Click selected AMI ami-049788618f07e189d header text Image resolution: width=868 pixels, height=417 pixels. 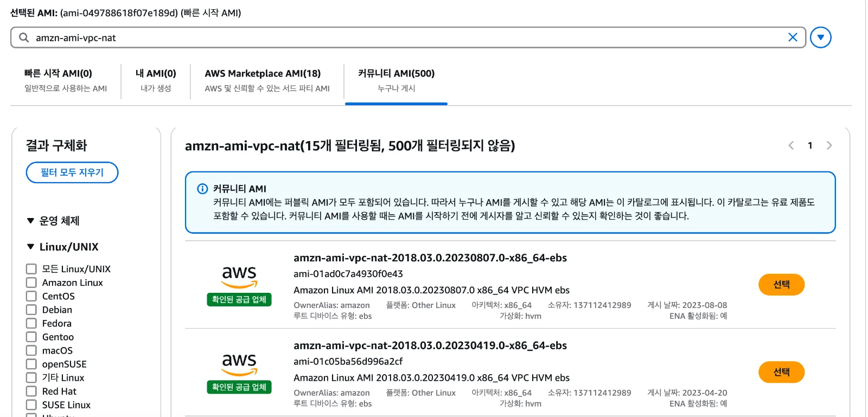click(126, 12)
